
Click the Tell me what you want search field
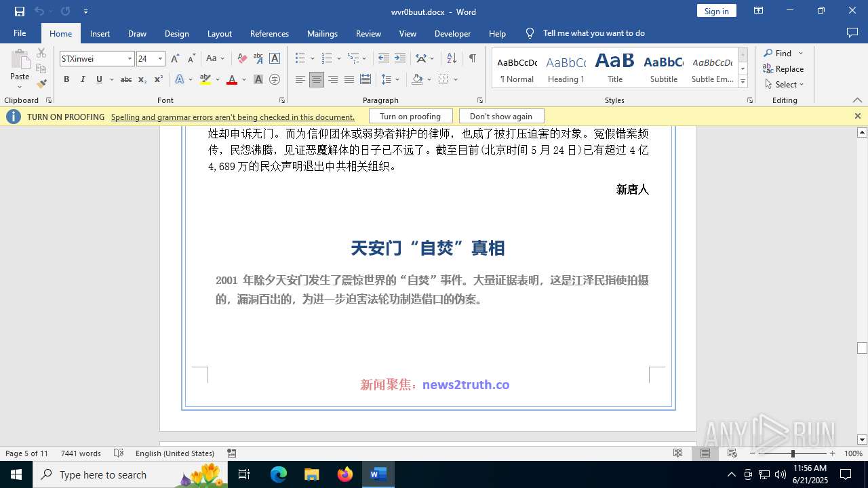[593, 33]
